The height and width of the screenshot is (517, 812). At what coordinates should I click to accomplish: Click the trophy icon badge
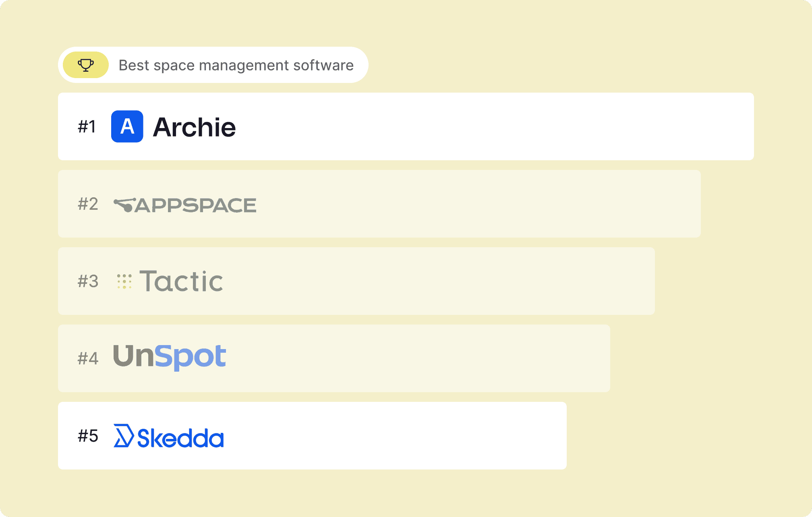pyautogui.click(x=86, y=65)
